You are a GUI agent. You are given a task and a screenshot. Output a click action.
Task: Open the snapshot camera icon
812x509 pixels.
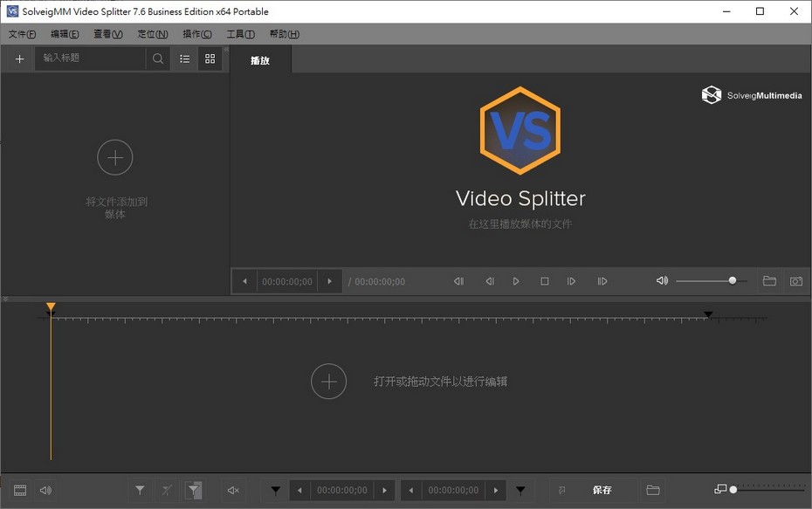click(795, 280)
